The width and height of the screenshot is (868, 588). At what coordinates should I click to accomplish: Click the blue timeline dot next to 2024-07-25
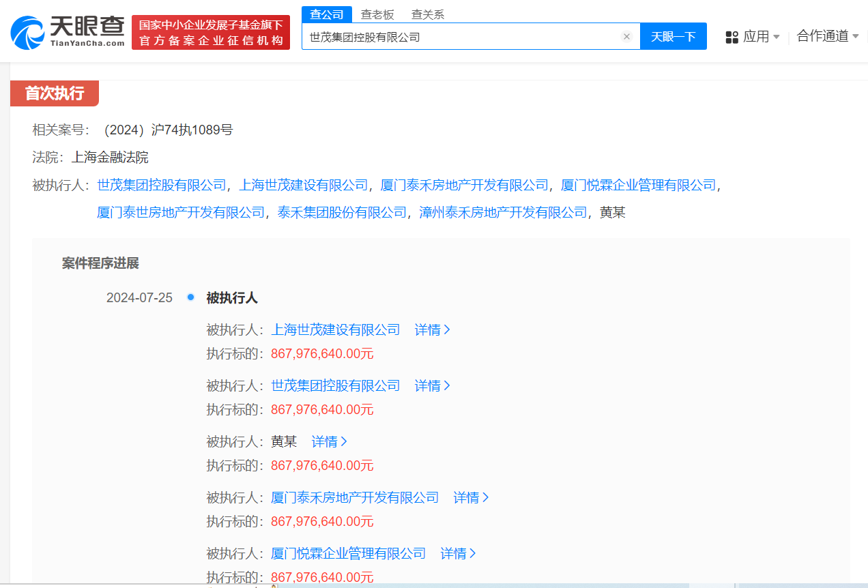(190, 297)
